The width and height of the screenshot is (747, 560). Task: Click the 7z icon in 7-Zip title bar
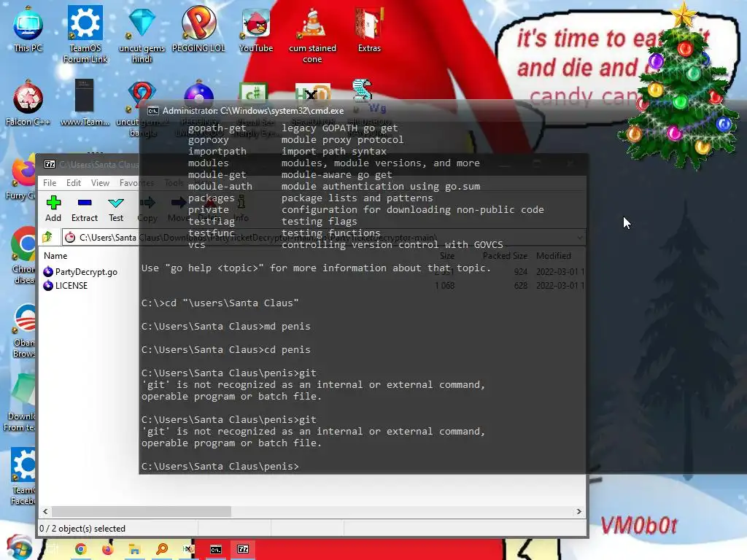point(50,164)
